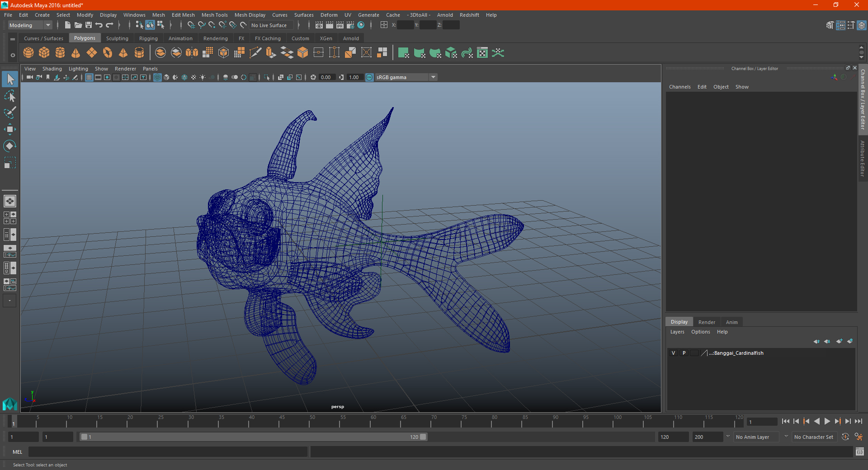Open the No Character Set dropdown
868x470 pixels.
814,437
